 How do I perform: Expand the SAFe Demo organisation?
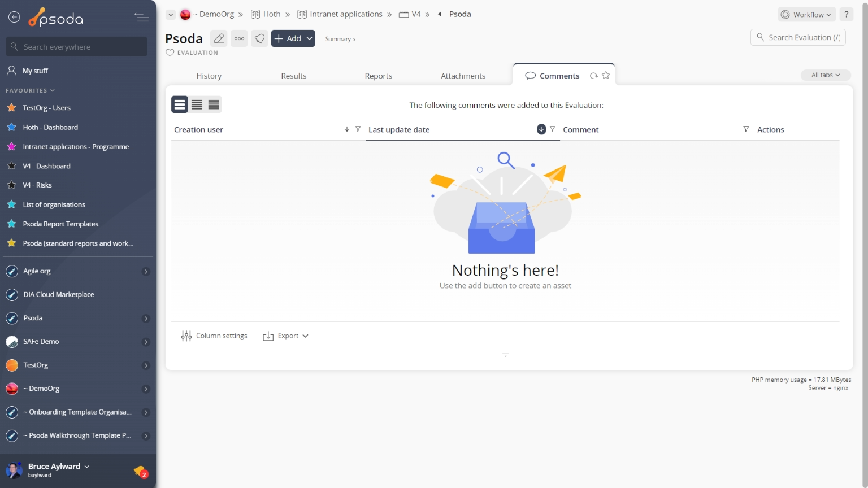[x=146, y=342]
